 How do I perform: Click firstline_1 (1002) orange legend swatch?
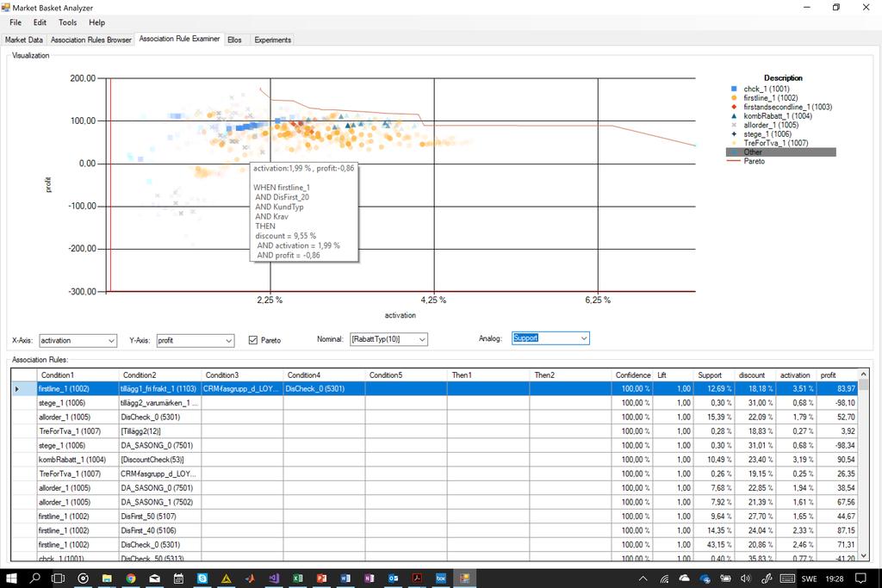pyautogui.click(x=734, y=98)
